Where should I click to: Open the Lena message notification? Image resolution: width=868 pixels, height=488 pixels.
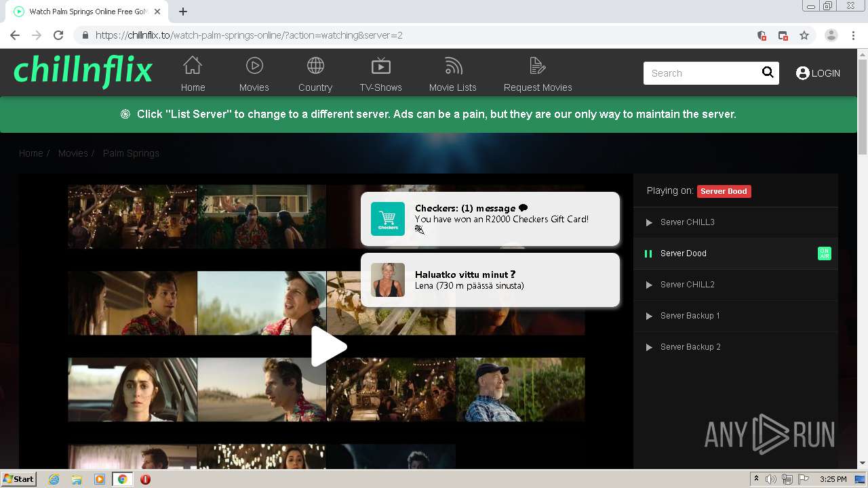[x=490, y=280]
